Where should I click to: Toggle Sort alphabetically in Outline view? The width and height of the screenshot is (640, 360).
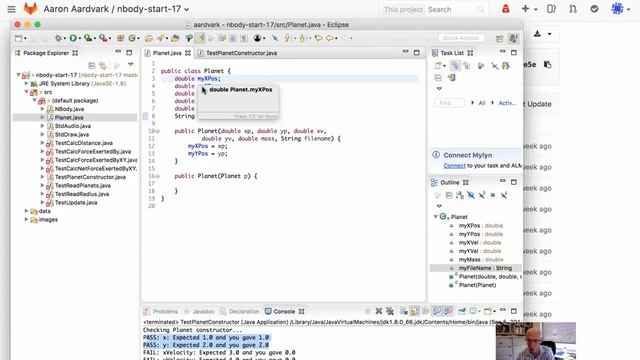[x=460, y=196]
